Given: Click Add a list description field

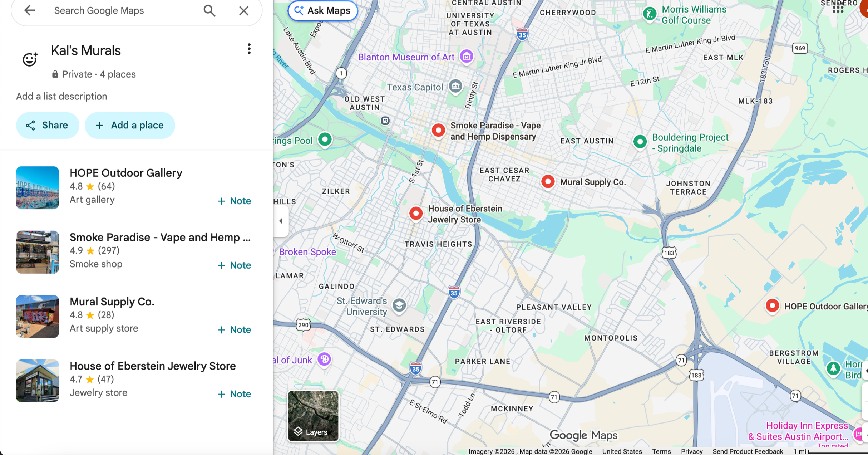Looking at the screenshot, I should point(61,97).
